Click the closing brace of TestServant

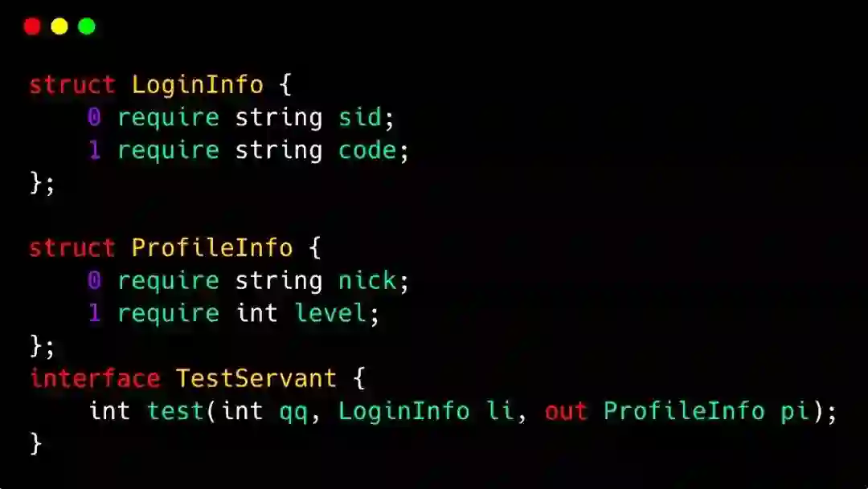[x=36, y=444]
